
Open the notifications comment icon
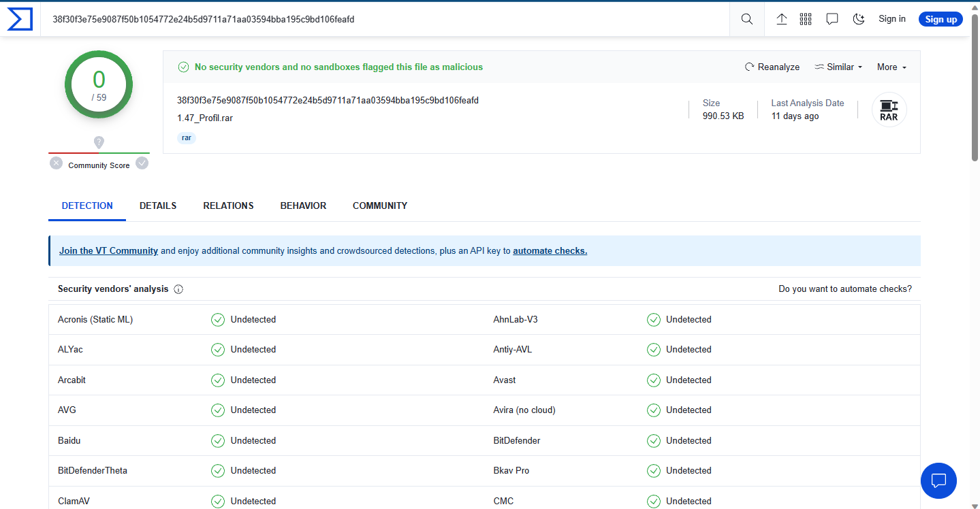[832, 19]
